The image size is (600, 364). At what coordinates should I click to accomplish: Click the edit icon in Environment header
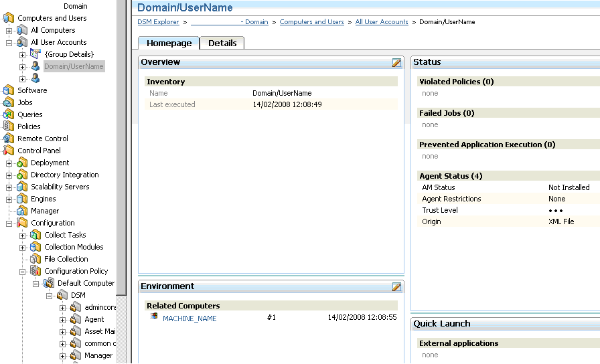click(396, 286)
